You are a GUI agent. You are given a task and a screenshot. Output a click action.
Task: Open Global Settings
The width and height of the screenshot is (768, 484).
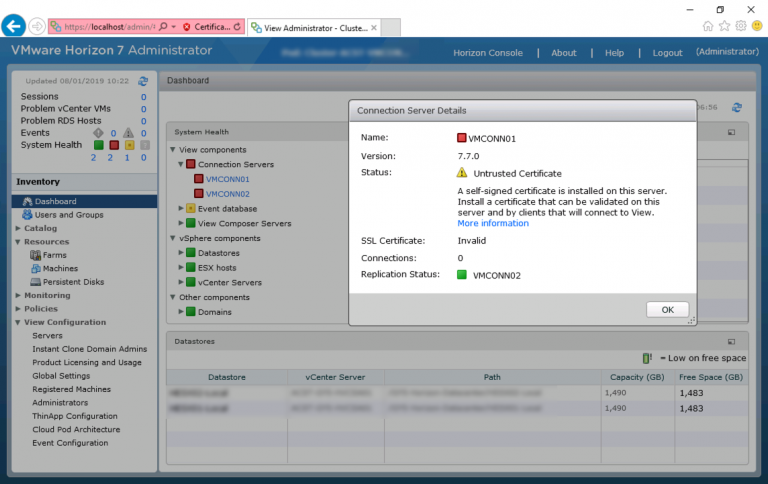coord(61,376)
